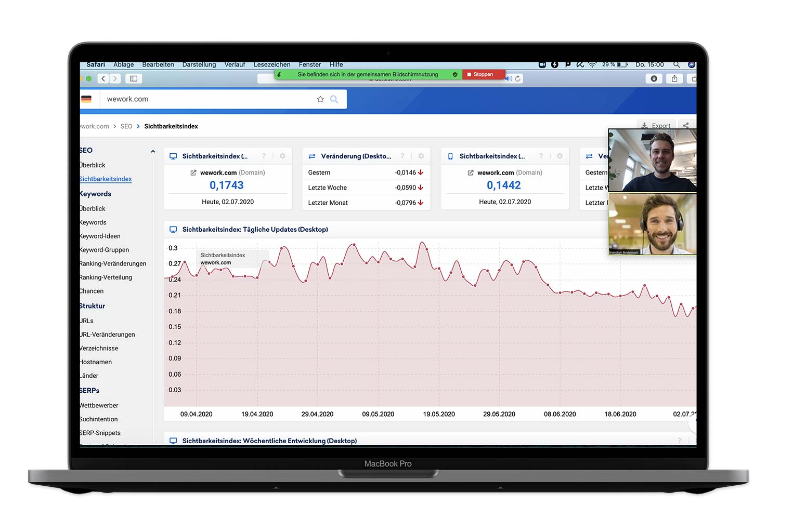Open Chancen in the sidebar
Image resolution: width=793 pixels, height=532 pixels.
(92, 291)
